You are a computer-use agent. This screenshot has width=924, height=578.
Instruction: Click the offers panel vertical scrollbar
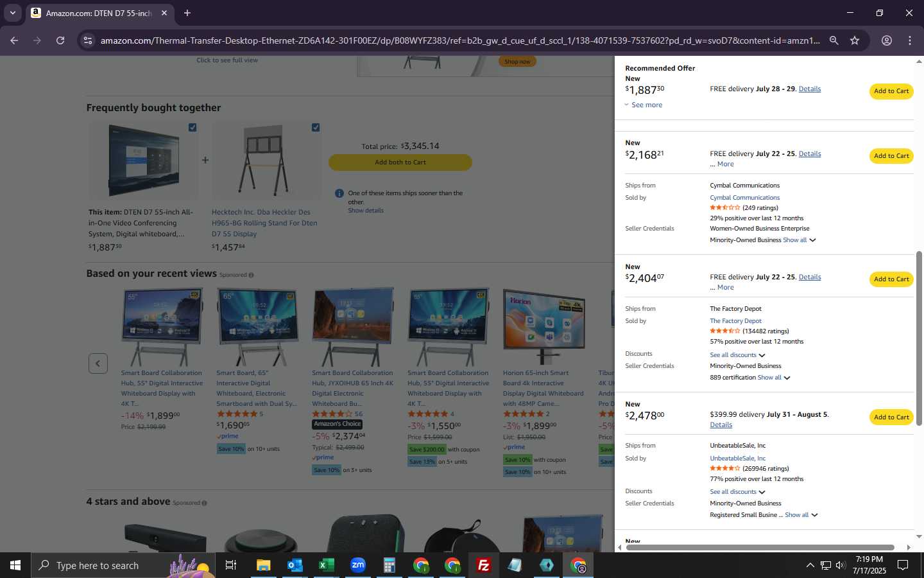[919, 338]
